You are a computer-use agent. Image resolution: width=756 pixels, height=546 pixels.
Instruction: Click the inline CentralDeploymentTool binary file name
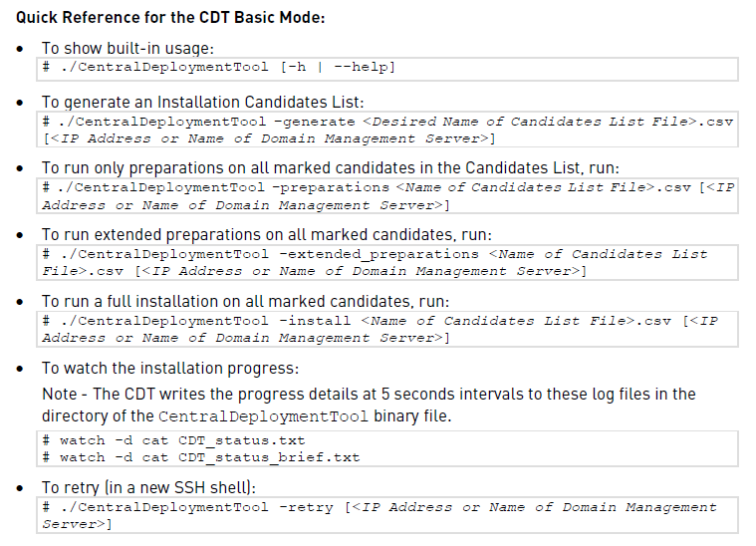[263, 416]
